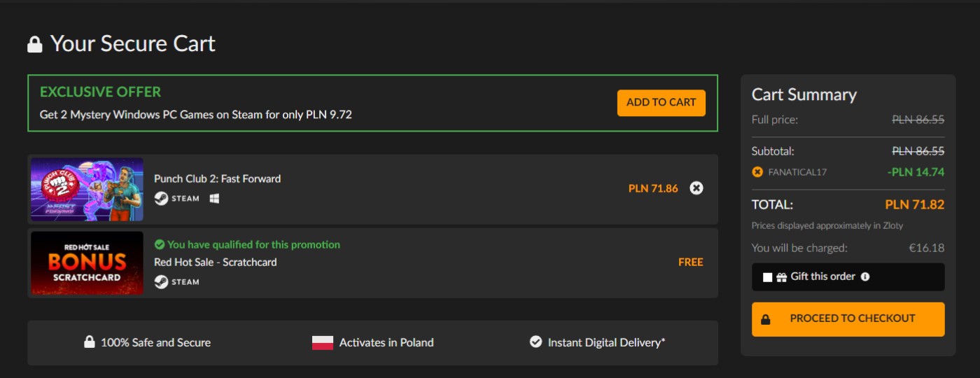Open Punch Club 2: Fast Forward title link

coord(217,178)
